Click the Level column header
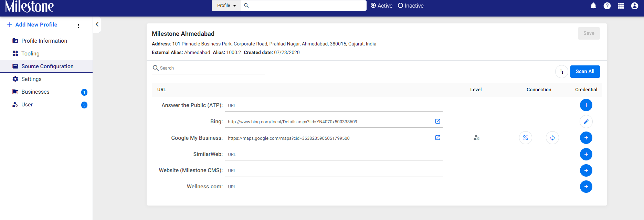Viewport: 644px width, 220px height. (x=476, y=90)
